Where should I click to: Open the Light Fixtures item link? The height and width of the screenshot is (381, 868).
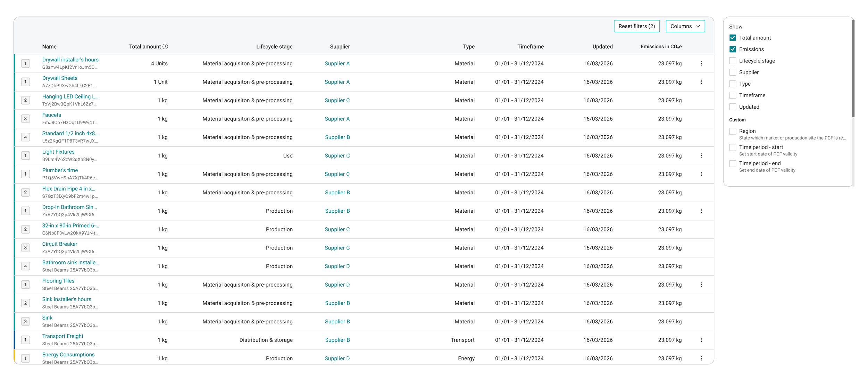point(58,152)
